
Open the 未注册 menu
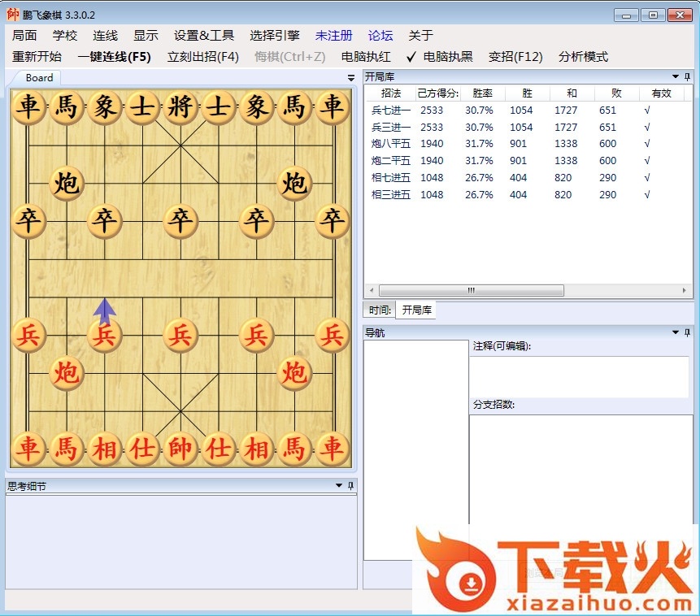334,35
